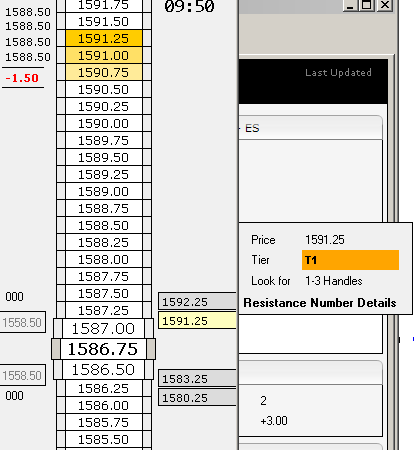Click the yellow 1591.25 resistance marker

(197, 321)
